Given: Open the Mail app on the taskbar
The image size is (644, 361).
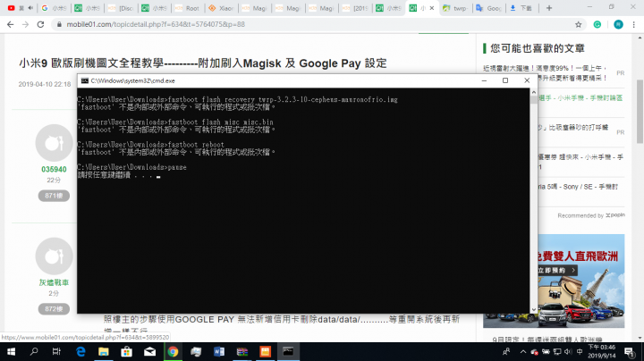Looking at the screenshot, I should click(x=149, y=351).
